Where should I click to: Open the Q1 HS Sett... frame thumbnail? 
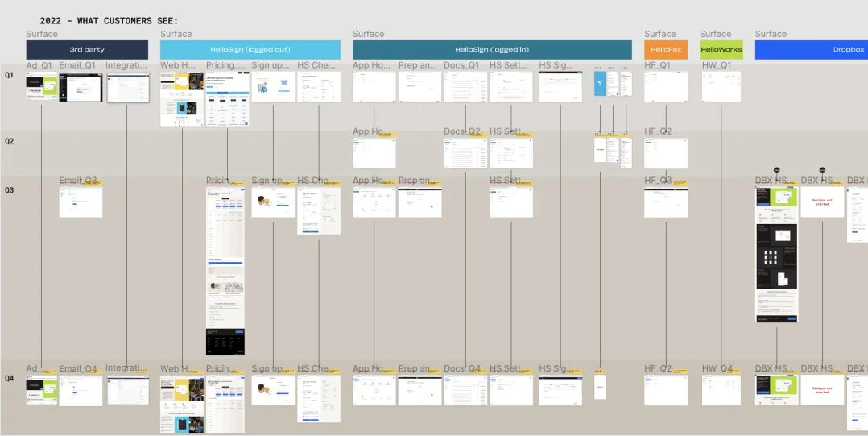[x=511, y=87]
